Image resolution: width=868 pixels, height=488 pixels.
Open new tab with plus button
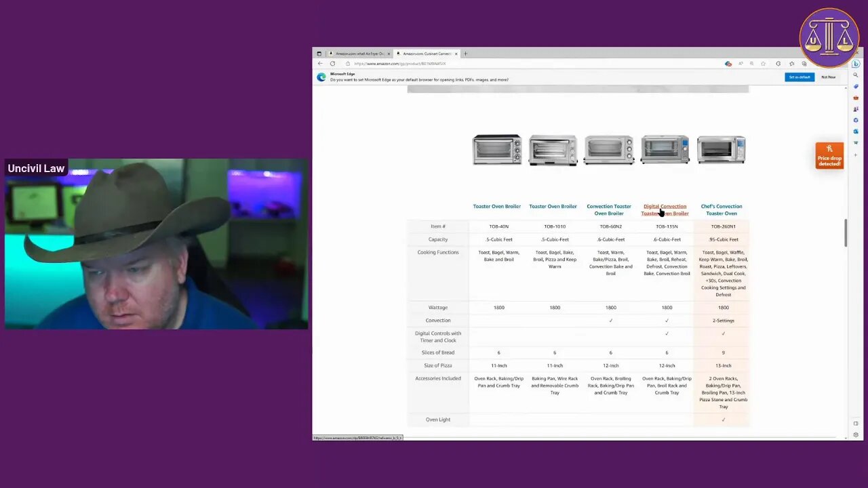coord(465,54)
